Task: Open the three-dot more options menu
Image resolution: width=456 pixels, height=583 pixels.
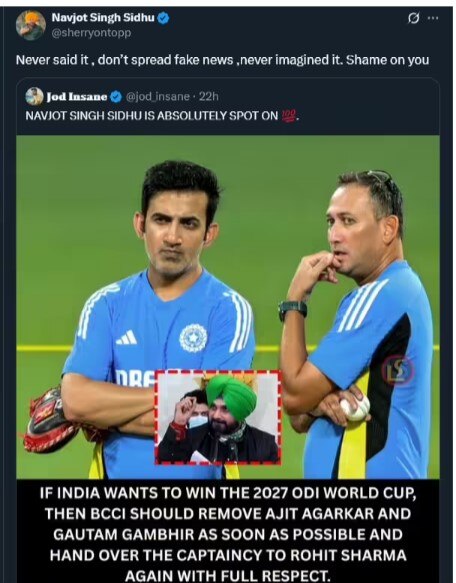Action: 433,18
